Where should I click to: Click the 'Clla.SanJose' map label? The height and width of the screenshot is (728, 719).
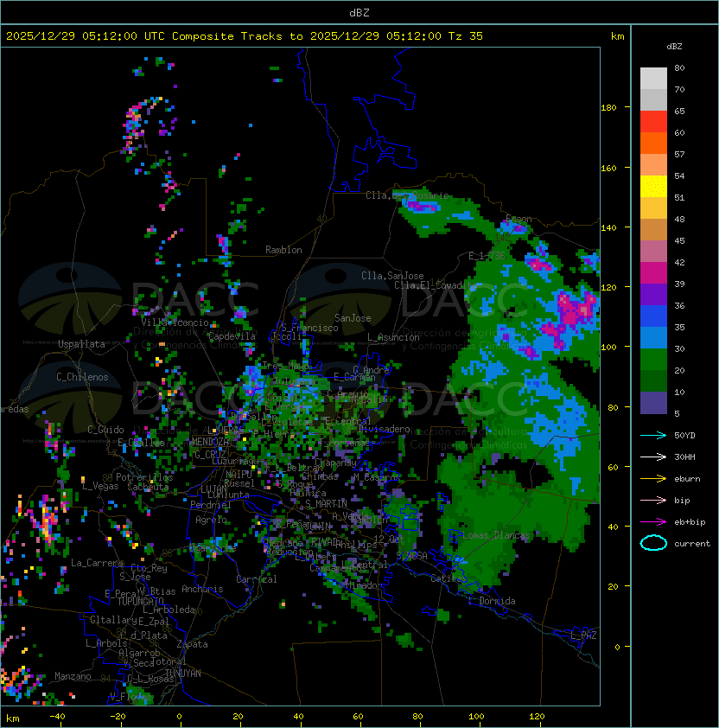[392, 276]
